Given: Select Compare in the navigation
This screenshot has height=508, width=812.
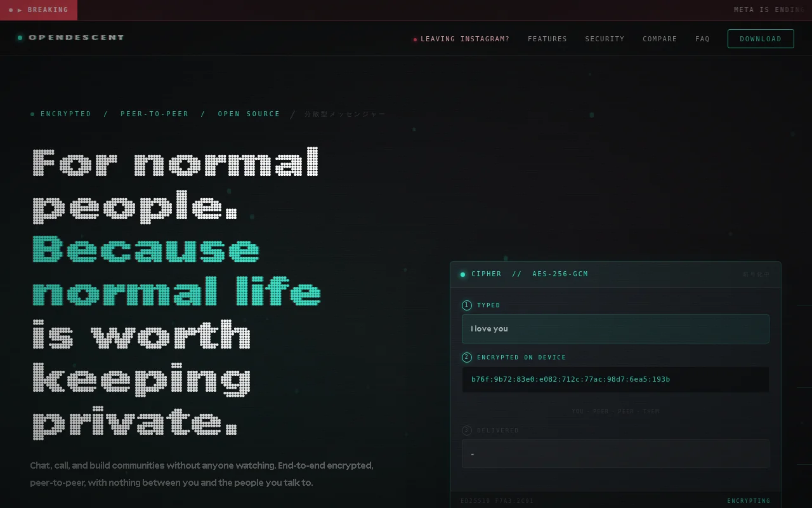Looking at the screenshot, I should 660,39.
